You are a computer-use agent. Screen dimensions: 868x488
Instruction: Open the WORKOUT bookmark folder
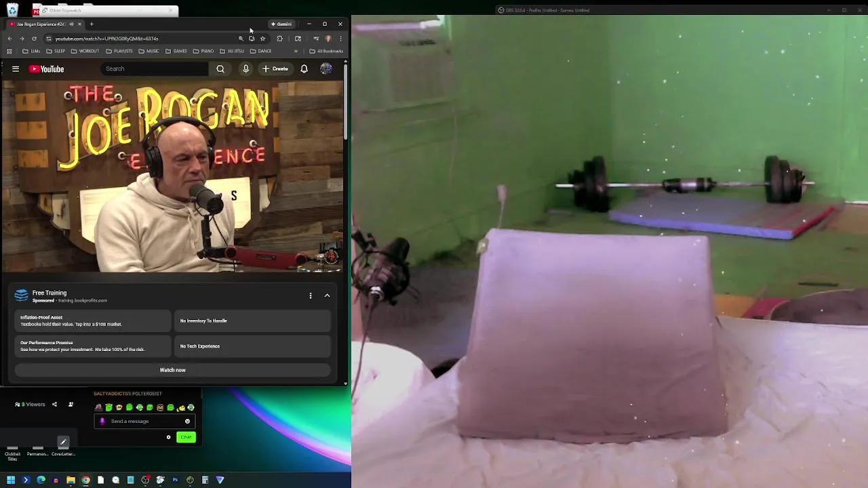(84, 51)
